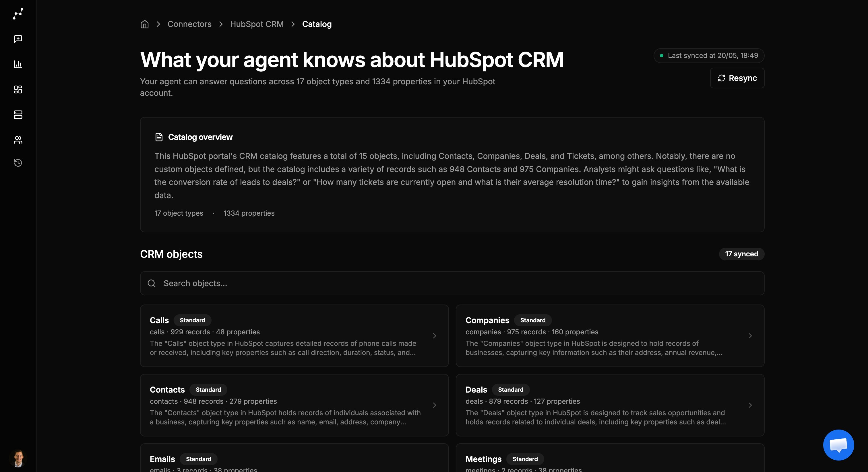868x472 pixels.
Task: Open the dashboards grid icon
Action: pyautogui.click(x=18, y=89)
